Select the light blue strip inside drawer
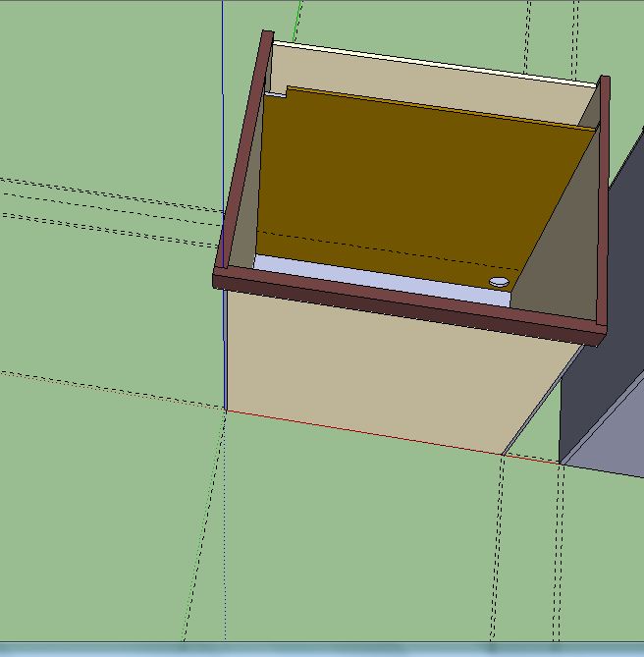Viewport: 644px width, 657px height. point(373,276)
